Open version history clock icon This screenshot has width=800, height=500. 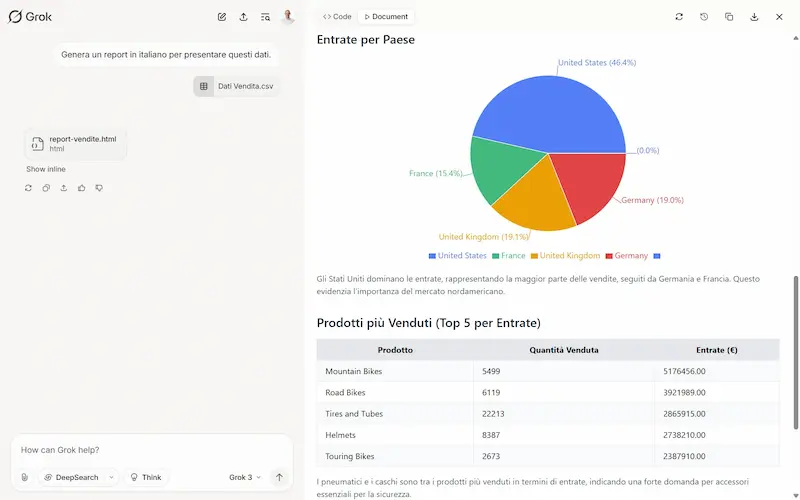pyautogui.click(x=704, y=17)
